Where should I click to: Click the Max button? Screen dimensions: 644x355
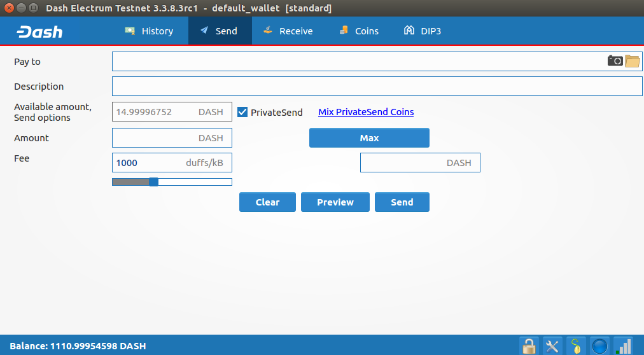[x=369, y=138]
